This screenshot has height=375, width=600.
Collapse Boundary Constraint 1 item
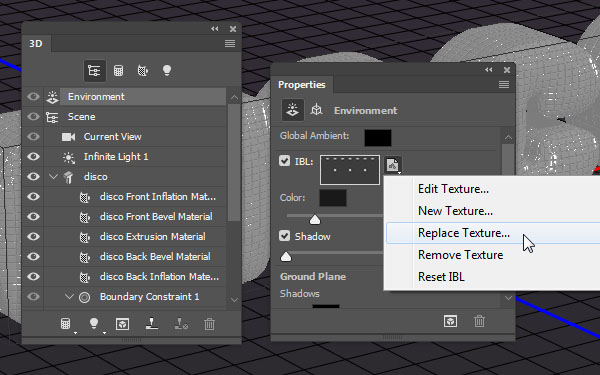pyautogui.click(x=69, y=297)
